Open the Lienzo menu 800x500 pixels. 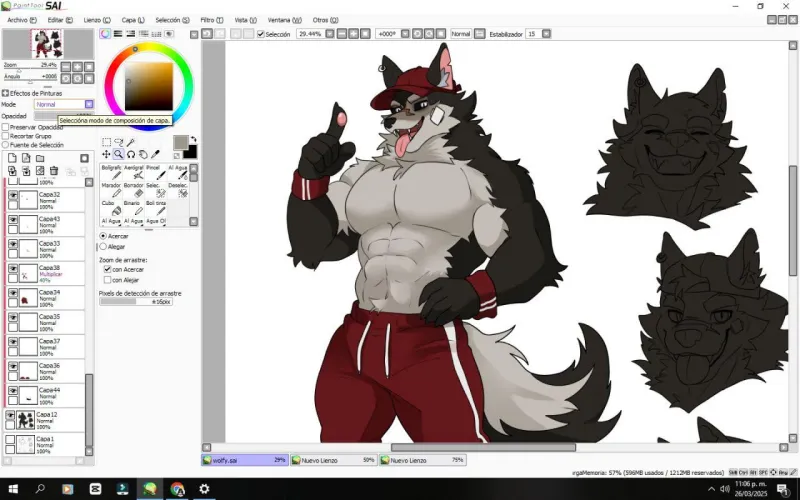point(97,20)
